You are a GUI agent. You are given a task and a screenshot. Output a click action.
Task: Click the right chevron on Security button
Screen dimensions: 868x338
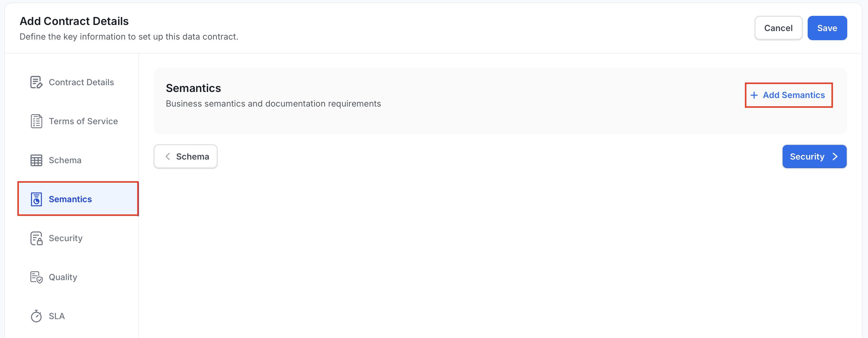pos(835,157)
